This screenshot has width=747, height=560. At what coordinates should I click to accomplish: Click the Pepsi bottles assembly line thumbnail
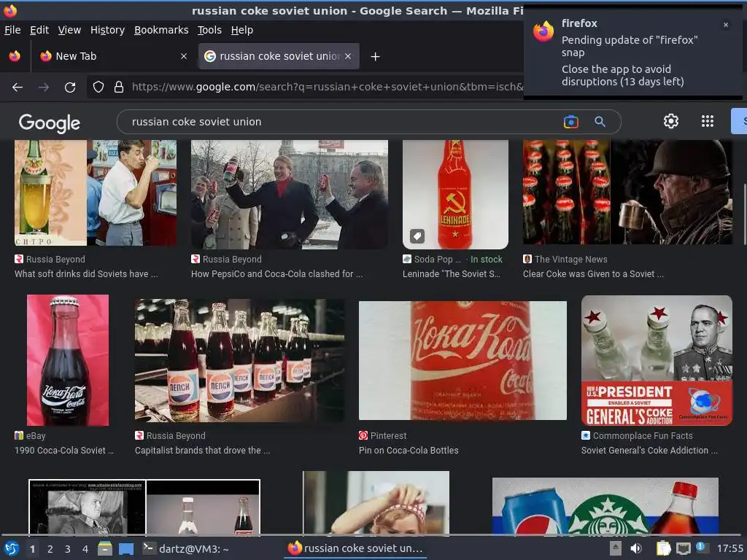click(x=239, y=360)
